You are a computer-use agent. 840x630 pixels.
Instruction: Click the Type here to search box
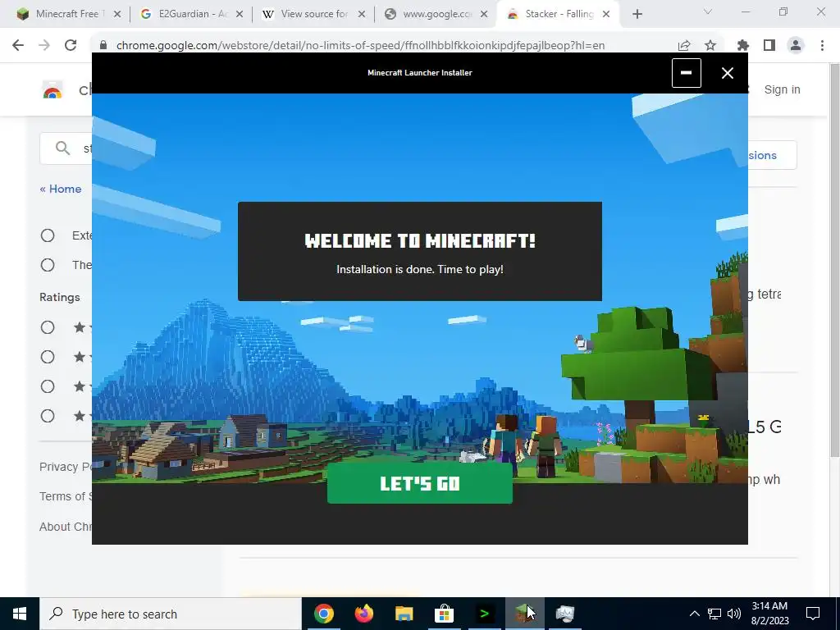171,614
